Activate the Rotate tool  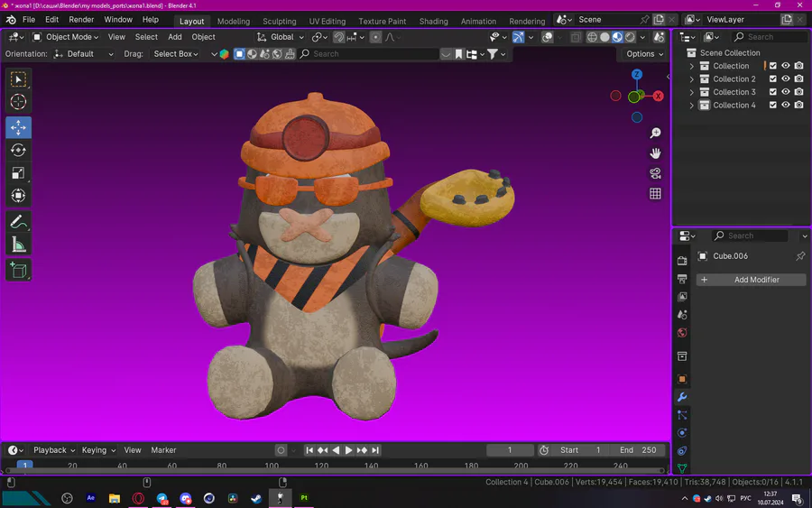(18, 150)
